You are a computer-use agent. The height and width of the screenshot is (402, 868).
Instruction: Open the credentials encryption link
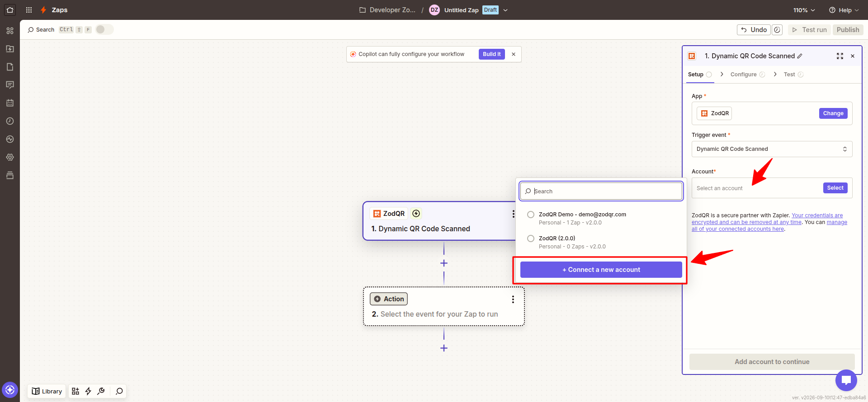pos(767,219)
